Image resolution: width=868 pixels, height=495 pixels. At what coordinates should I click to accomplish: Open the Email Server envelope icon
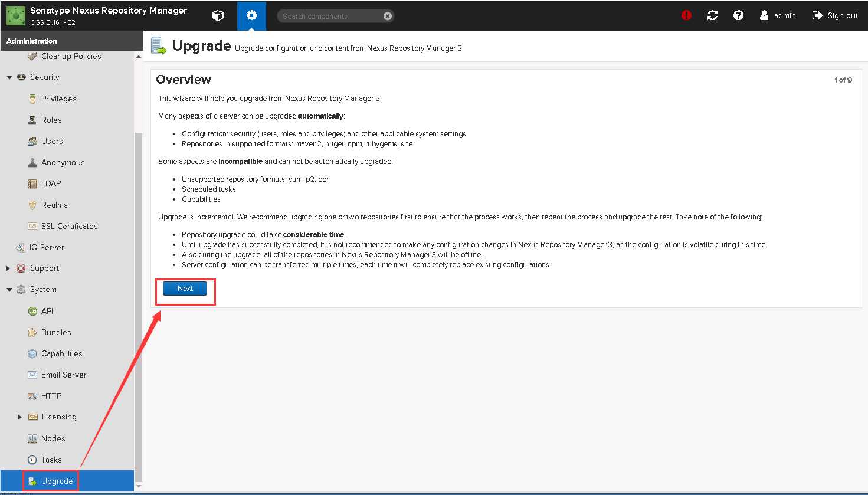point(32,375)
